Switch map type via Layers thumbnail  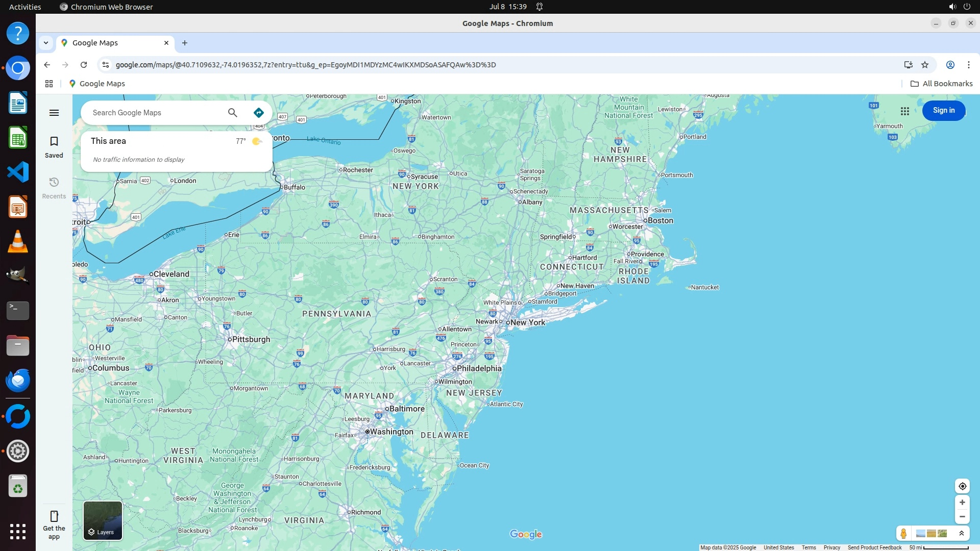point(103,520)
